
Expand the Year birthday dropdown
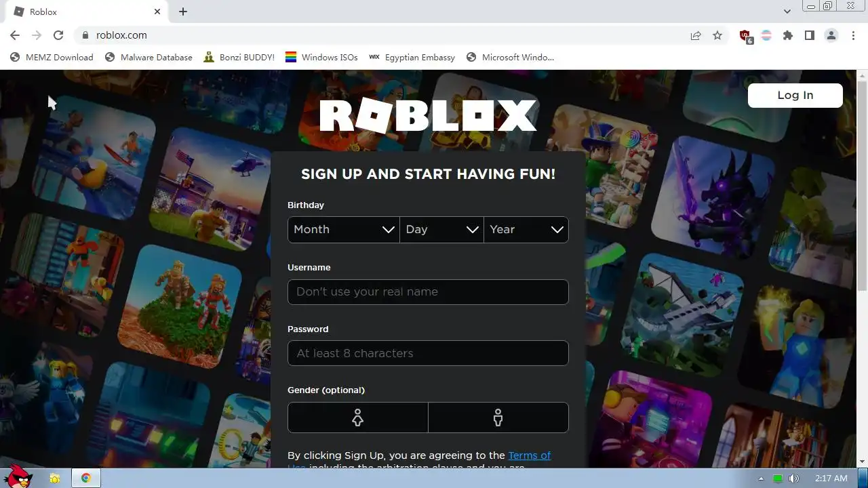pyautogui.click(x=526, y=230)
